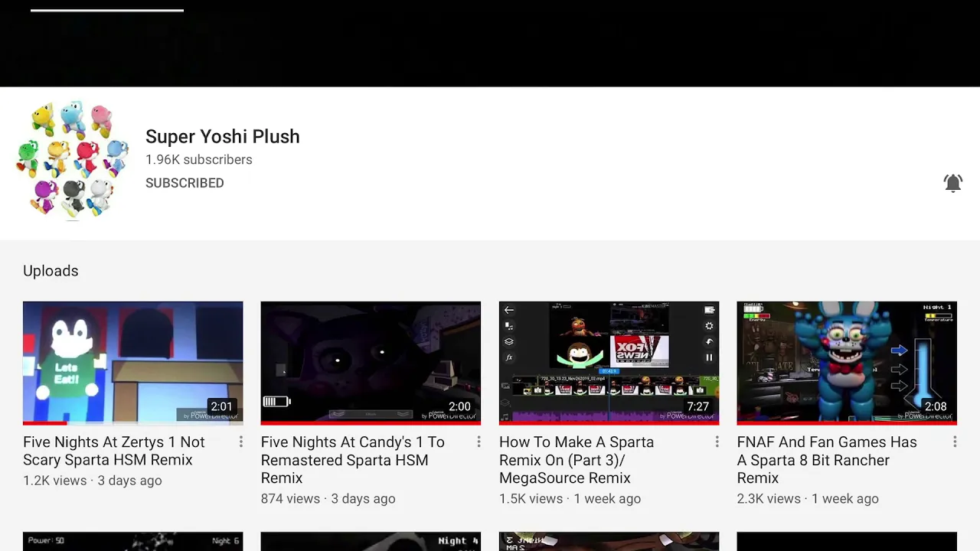
Task: Open options menu for Five Nights At Zertys video
Action: [x=240, y=442]
